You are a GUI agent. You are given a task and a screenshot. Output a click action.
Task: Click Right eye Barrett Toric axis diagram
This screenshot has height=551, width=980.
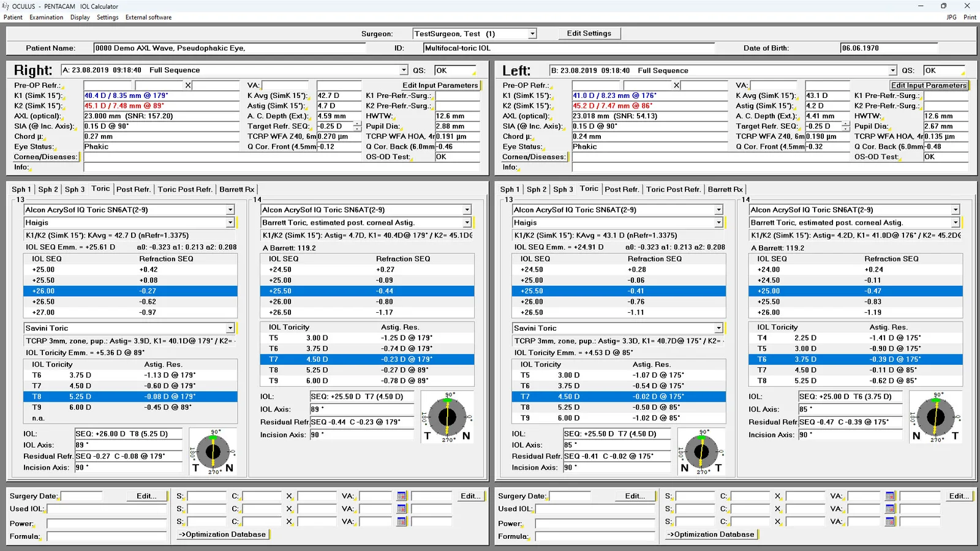[x=448, y=417]
